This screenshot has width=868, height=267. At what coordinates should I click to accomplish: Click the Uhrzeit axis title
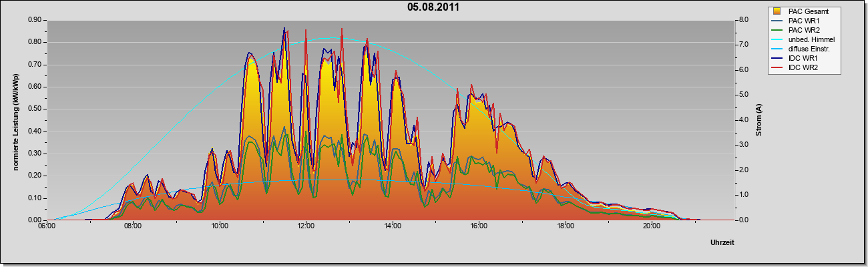pos(722,244)
